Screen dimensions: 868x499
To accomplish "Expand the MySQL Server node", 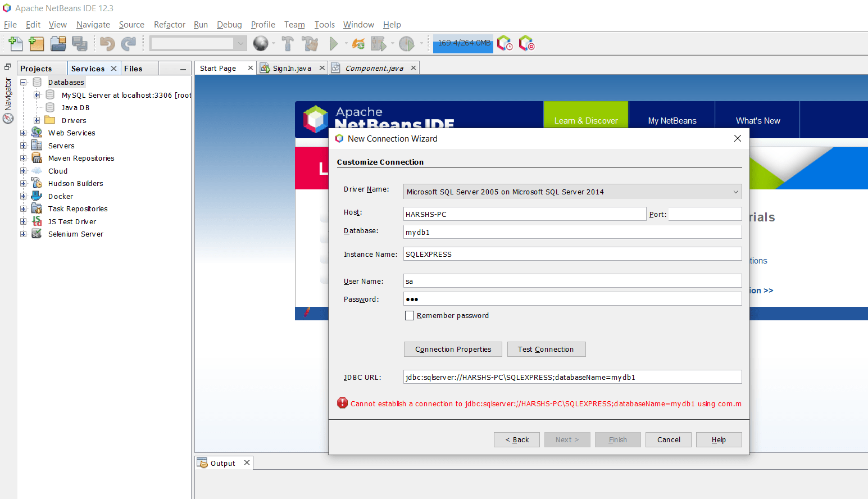I will (37, 95).
